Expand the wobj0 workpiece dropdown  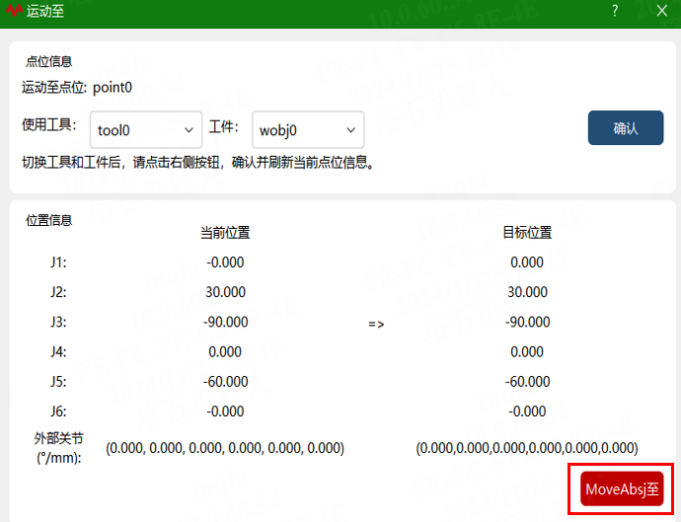308,130
